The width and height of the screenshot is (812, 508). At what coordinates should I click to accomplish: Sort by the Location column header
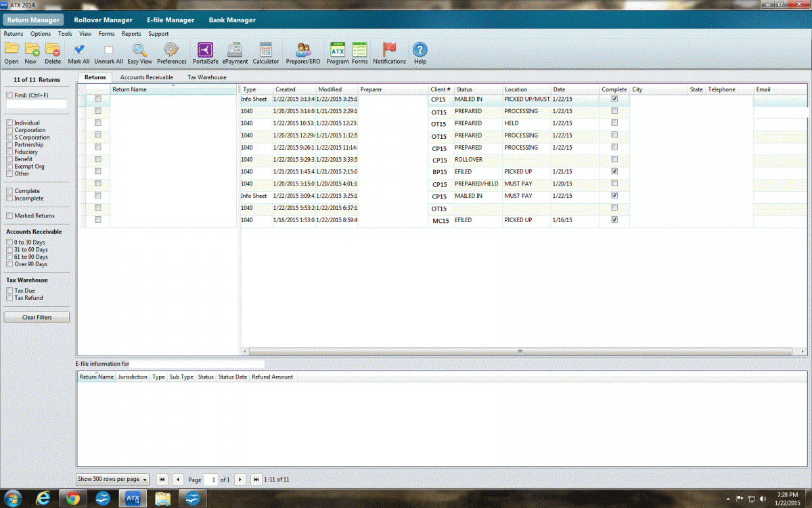pos(526,89)
